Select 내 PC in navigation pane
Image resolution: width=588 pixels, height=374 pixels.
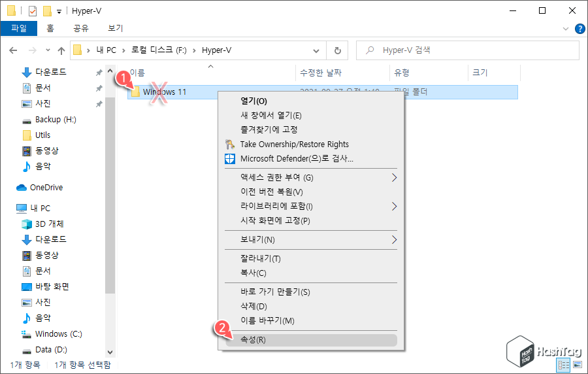tap(40, 208)
